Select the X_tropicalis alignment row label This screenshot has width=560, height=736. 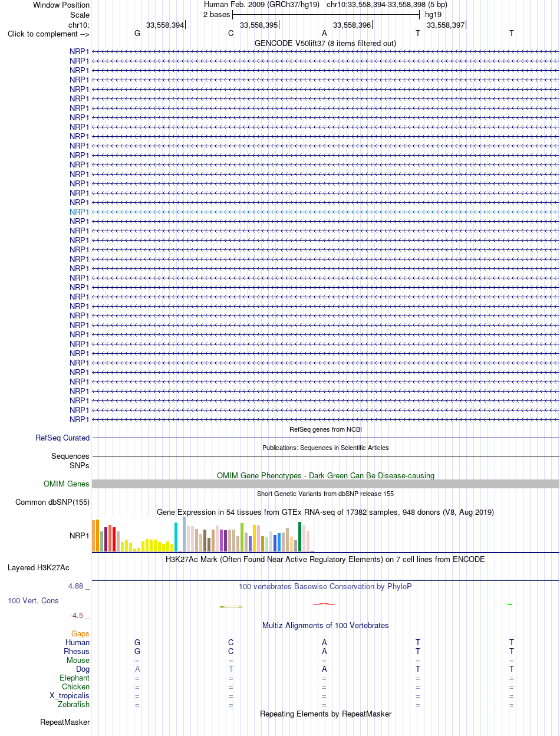pyautogui.click(x=70, y=696)
